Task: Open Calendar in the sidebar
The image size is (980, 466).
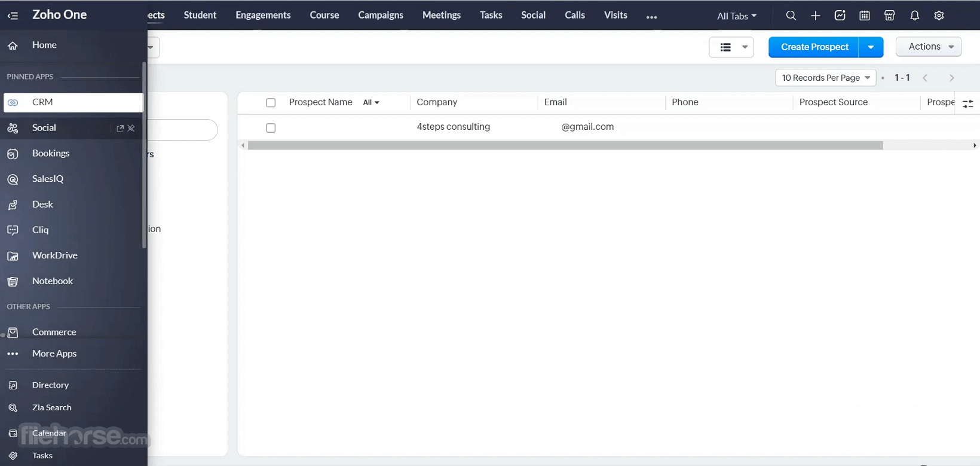Action: coord(49,433)
